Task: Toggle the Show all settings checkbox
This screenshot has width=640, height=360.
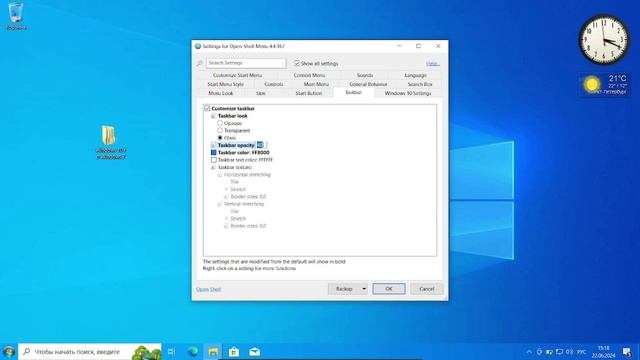Action: click(297, 63)
